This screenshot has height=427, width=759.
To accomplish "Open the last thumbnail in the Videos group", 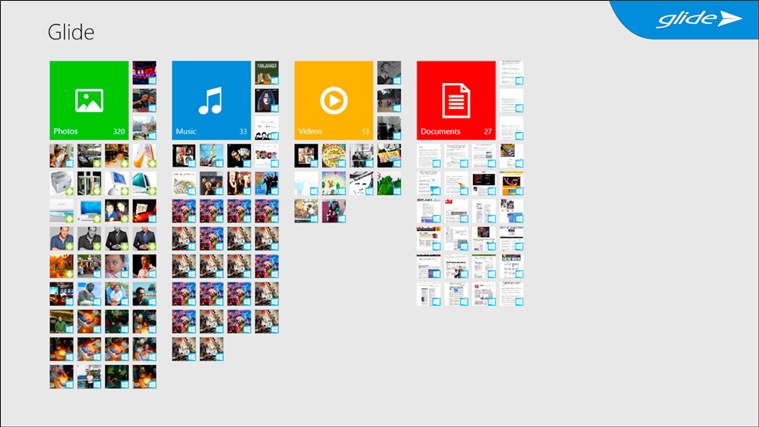I will point(333,210).
